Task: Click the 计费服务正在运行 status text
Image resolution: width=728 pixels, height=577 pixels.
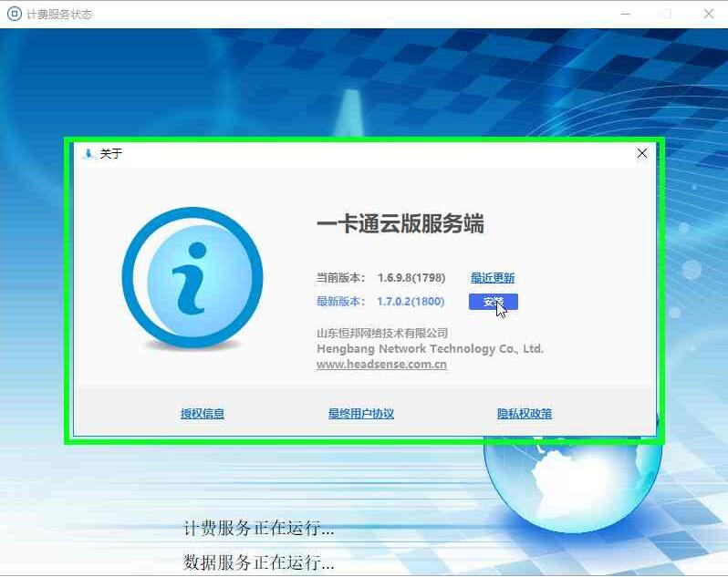Action: click(x=258, y=529)
